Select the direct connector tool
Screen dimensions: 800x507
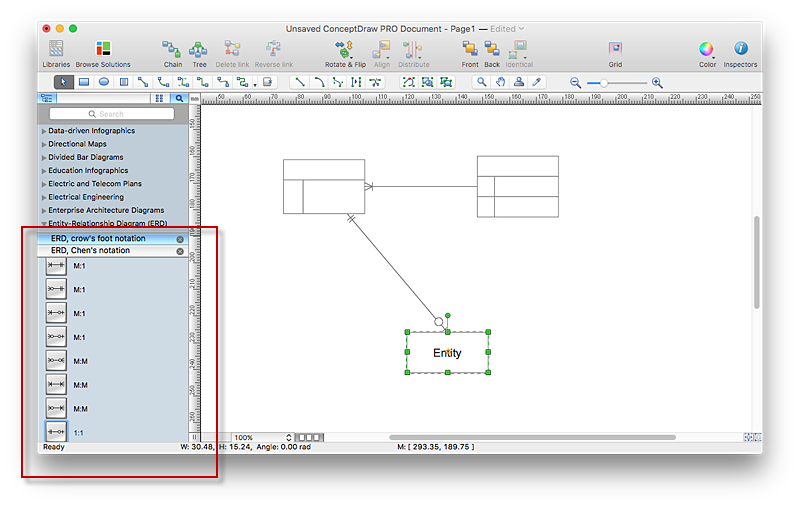point(143,82)
